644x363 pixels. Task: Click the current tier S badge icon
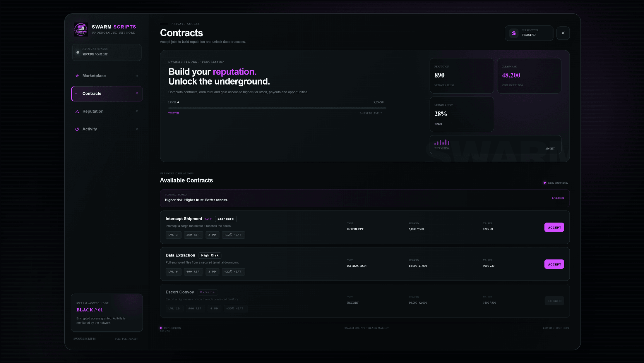pyautogui.click(x=514, y=33)
